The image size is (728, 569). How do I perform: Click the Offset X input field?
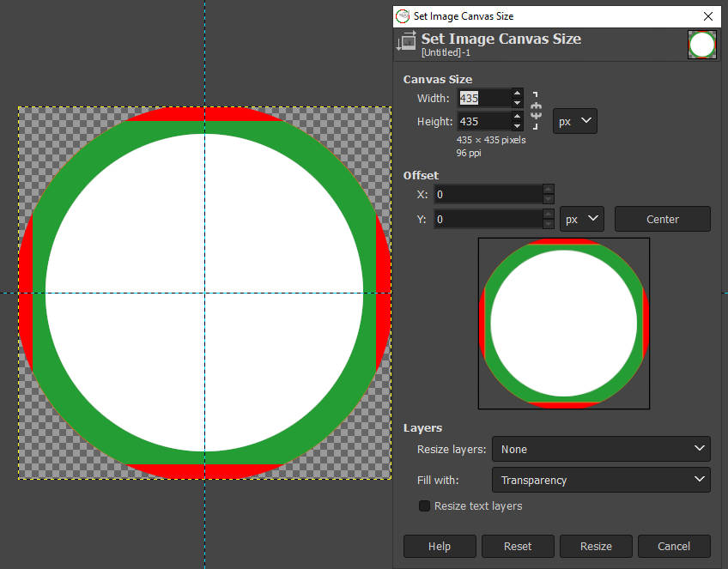488,194
